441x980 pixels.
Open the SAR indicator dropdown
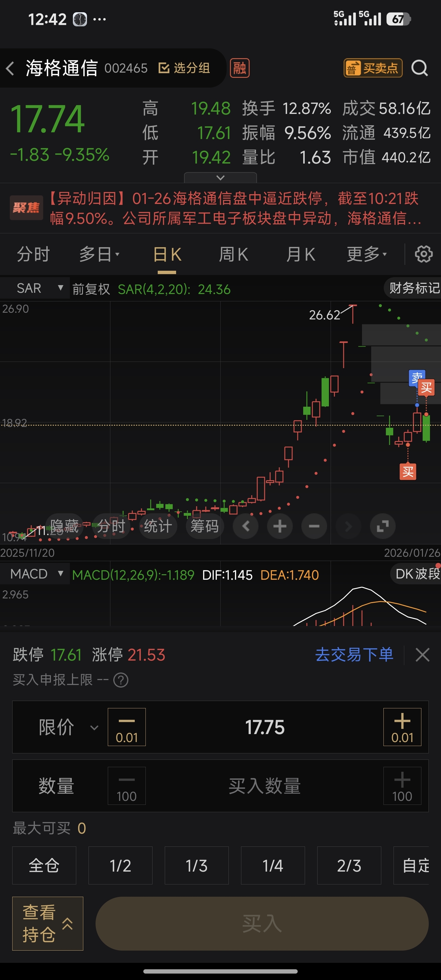point(35,288)
